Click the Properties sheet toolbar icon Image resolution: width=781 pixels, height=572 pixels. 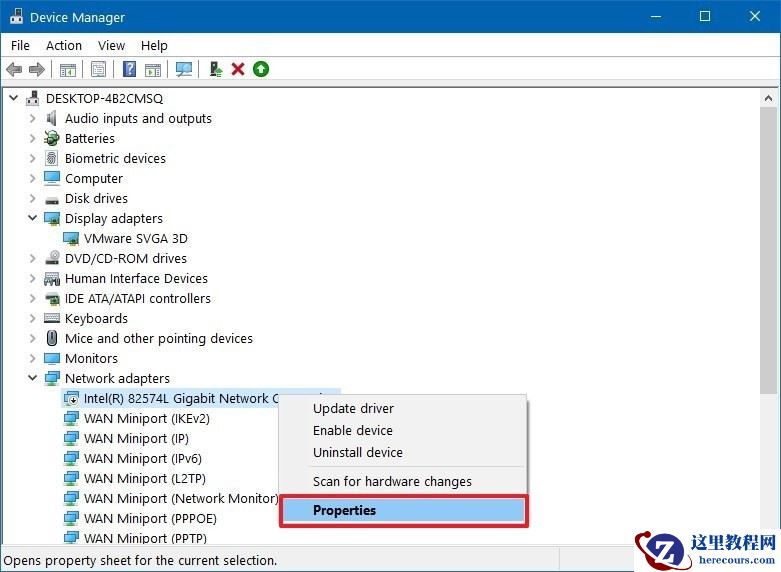pos(99,69)
